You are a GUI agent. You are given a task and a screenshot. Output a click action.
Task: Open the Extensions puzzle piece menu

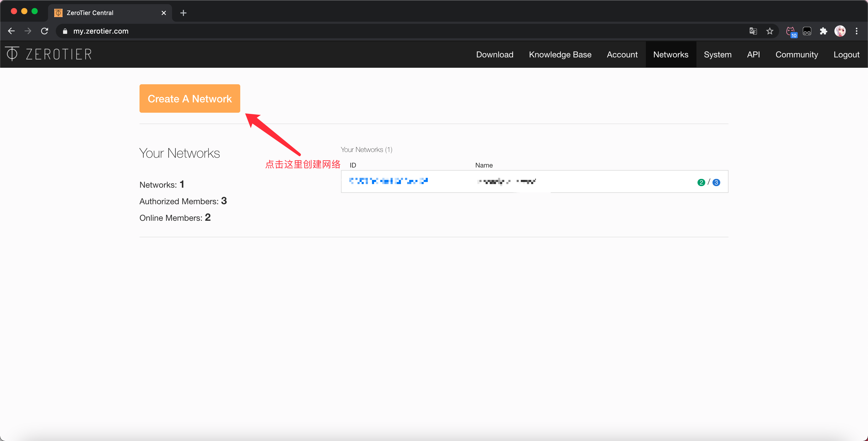pyautogui.click(x=823, y=31)
